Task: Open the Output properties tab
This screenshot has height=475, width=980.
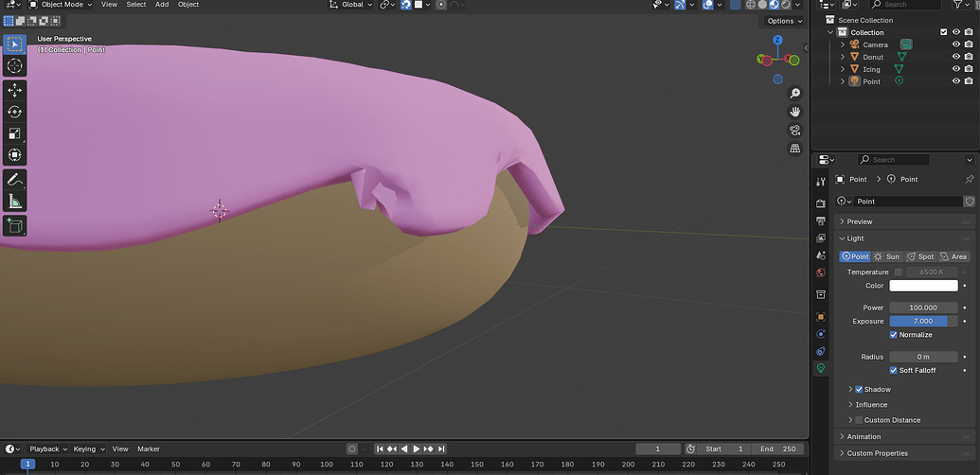Action: click(821, 221)
